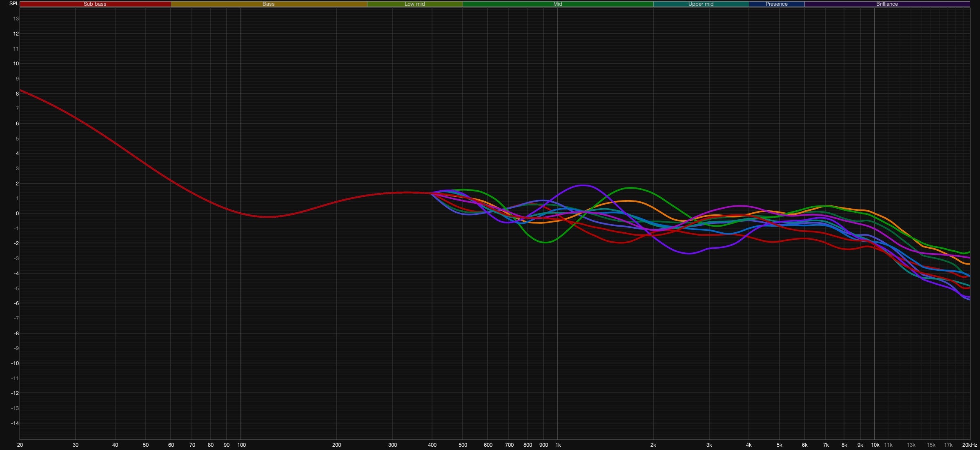This screenshot has height=450, width=980.
Task: Click the 13 dB vertical axis label
Action: point(16,19)
